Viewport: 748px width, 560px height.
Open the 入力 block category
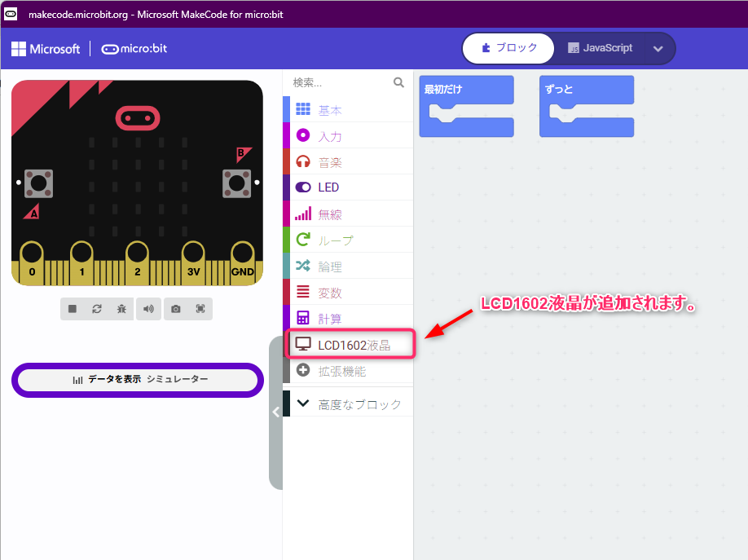pos(348,135)
